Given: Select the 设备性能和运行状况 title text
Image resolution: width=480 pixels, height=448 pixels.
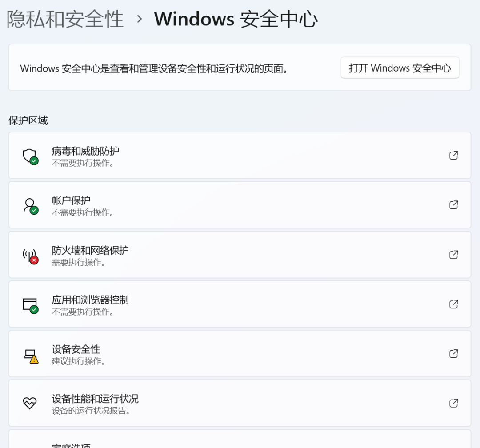Looking at the screenshot, I should [95, 399].
